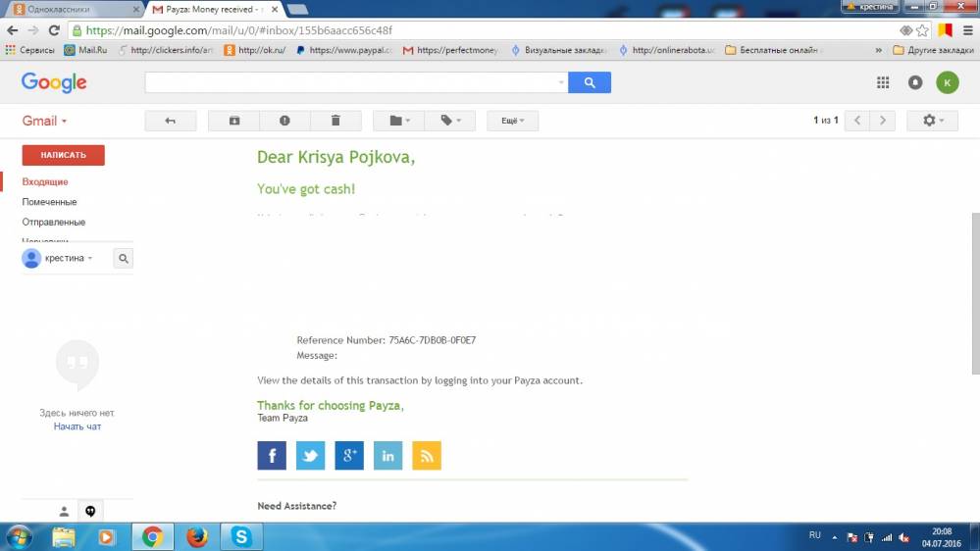Click the volume icon in system tray
The image size is (980, 551).
tap(903, 537)
